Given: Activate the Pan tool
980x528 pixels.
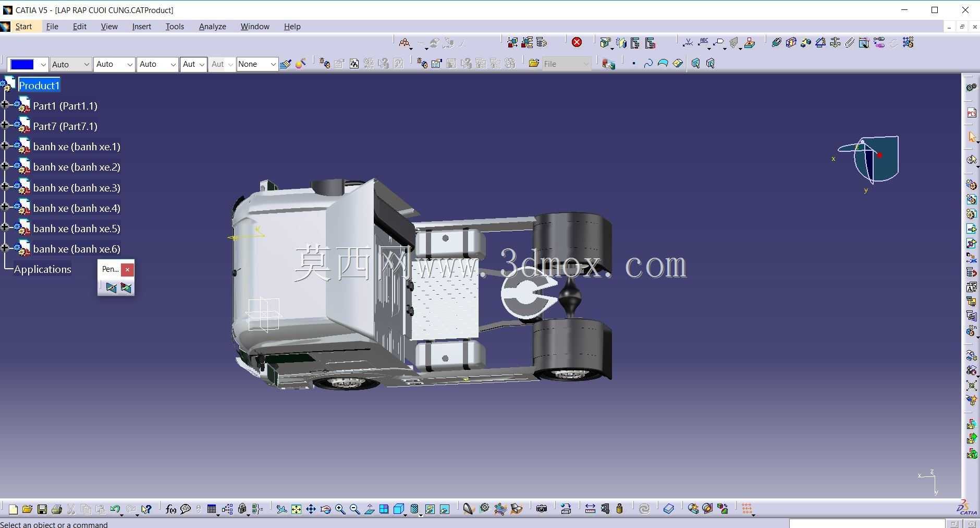Looking at the screenshot, I should [311, 509].
